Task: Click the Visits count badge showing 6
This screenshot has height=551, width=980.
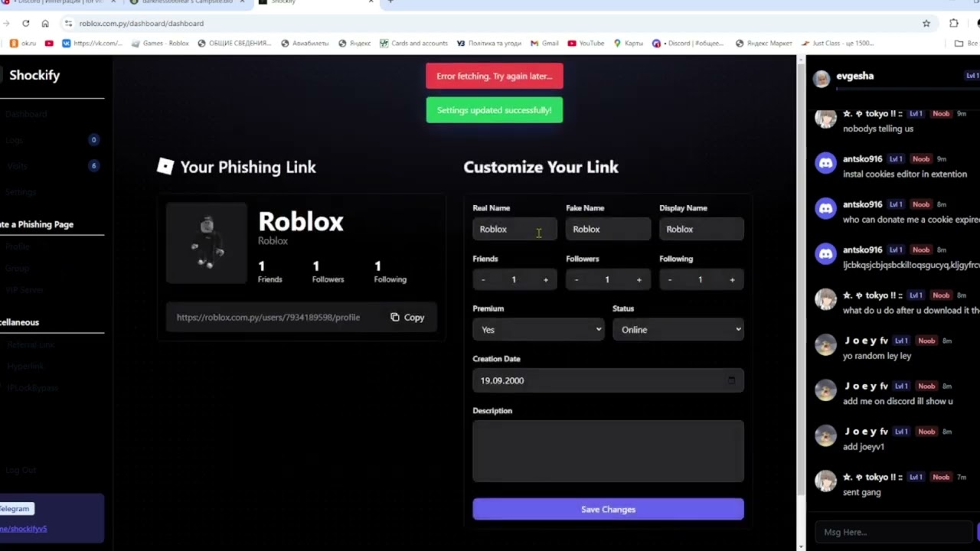Action: pos(94,166)
